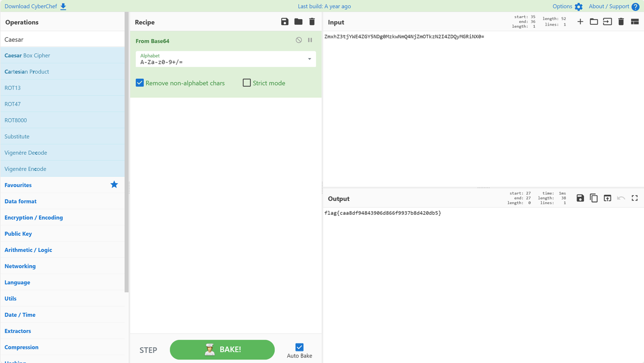Expand the Encryption / Encoding category

tap(34, 217)
